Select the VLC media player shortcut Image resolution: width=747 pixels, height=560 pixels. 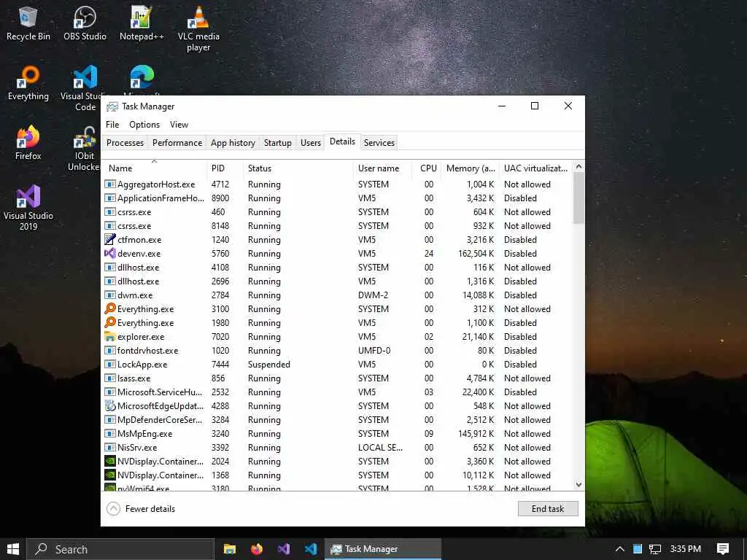pos(198,28)
